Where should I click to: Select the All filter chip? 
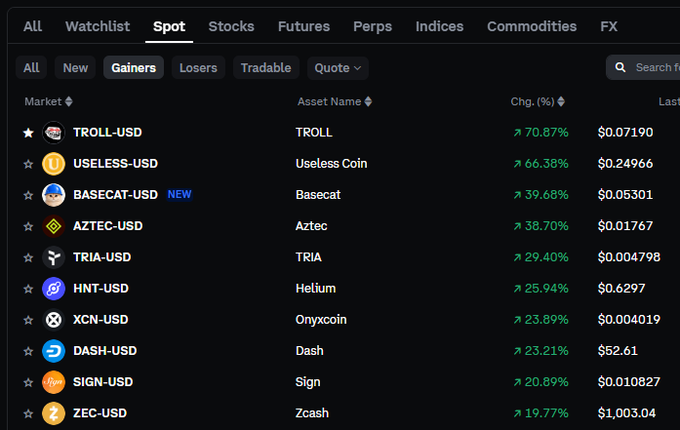pos(31,68)
